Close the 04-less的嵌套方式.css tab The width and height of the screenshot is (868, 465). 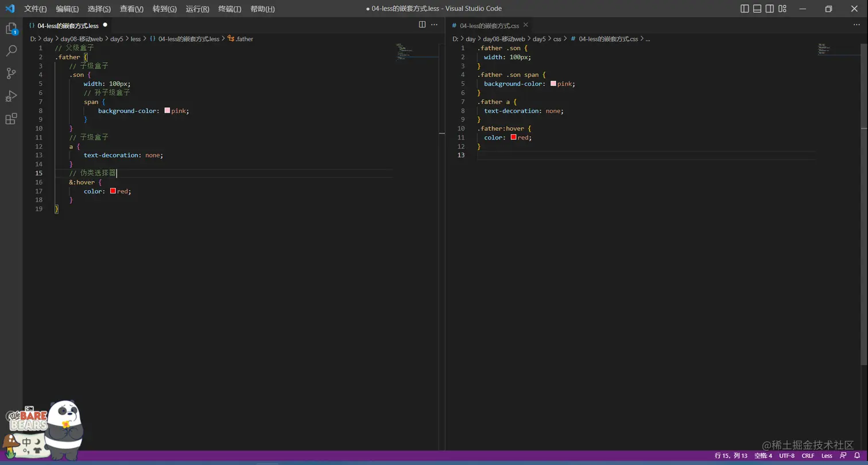(525, 25)
